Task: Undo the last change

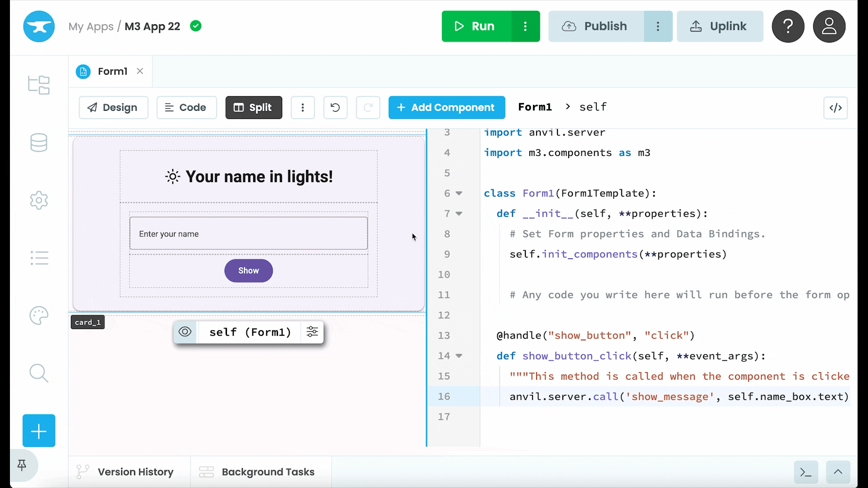Action: click(335, 108)
